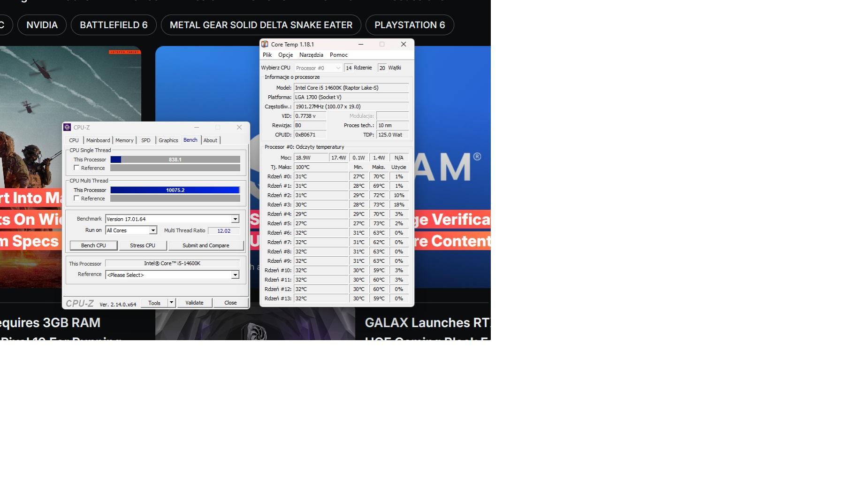This screenshot has height=504, width=846.
Task: Click the Tools button in CPU-Z
Action: click(154, 303)
